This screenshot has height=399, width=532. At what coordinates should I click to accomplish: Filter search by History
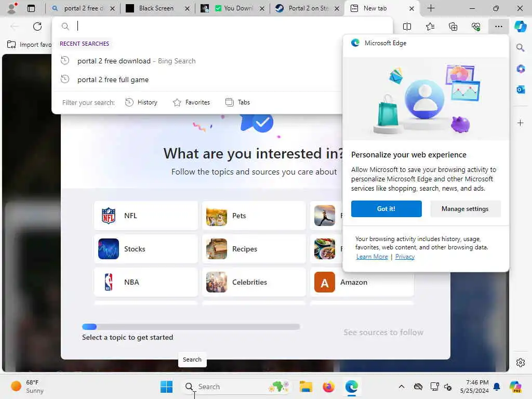point(141,102)
